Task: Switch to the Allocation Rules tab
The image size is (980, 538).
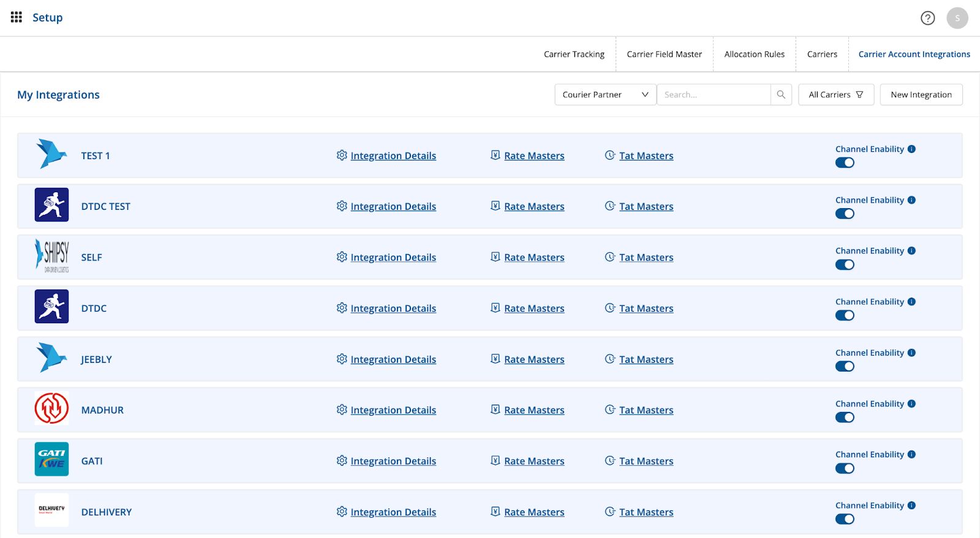Action: click(754, 54)
